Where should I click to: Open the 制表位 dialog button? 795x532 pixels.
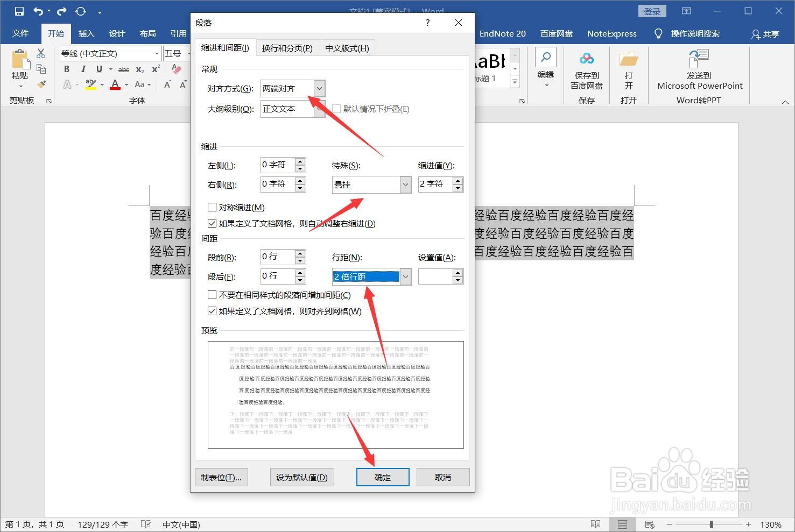(x=221, y=477)
